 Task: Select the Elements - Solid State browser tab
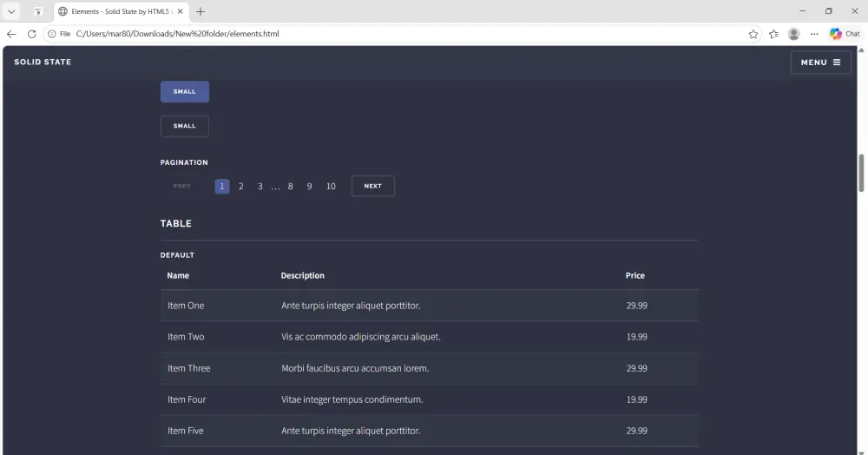click(122, 11)
